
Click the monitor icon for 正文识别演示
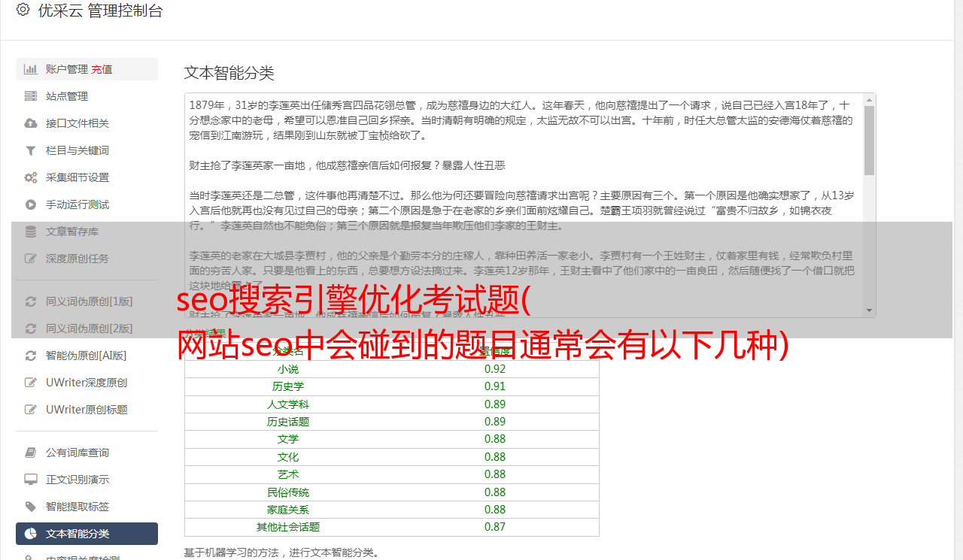click(31, 480)
